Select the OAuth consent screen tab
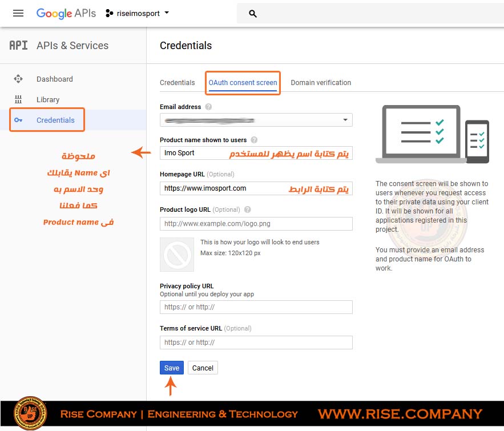 pos(243,83)
